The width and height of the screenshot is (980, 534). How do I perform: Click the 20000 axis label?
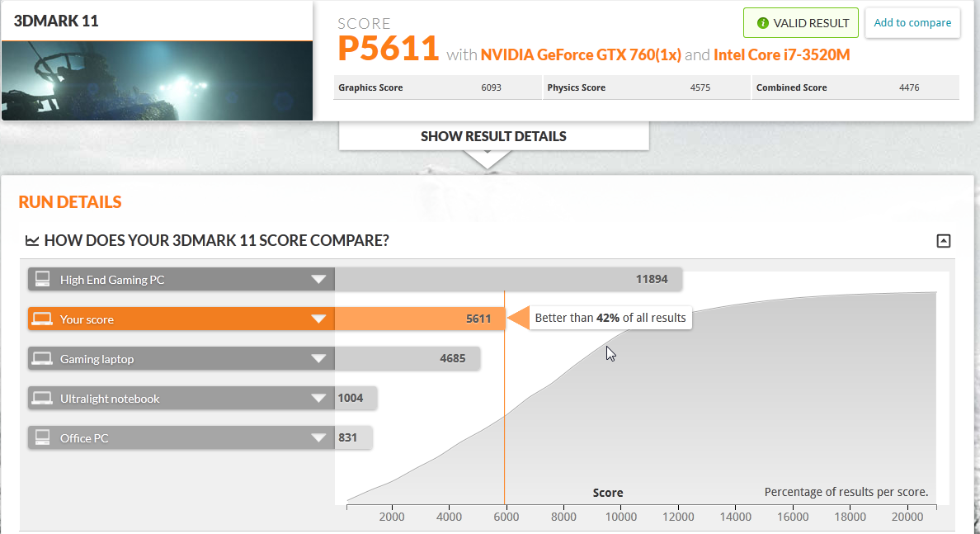tap(907, 517)
